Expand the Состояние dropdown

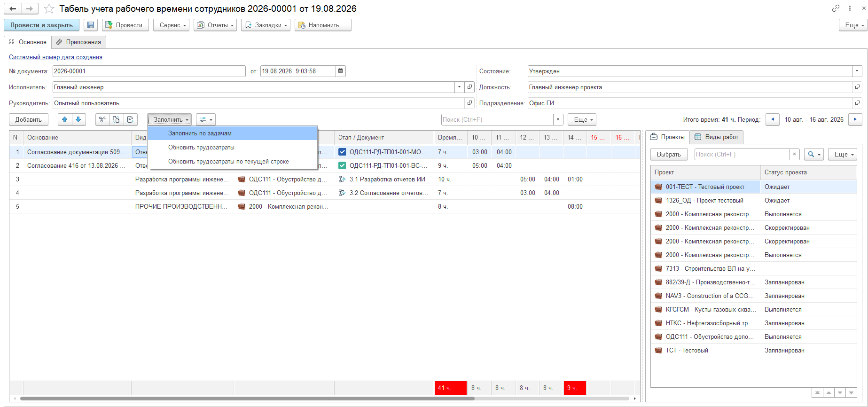(x=857, y=71)
